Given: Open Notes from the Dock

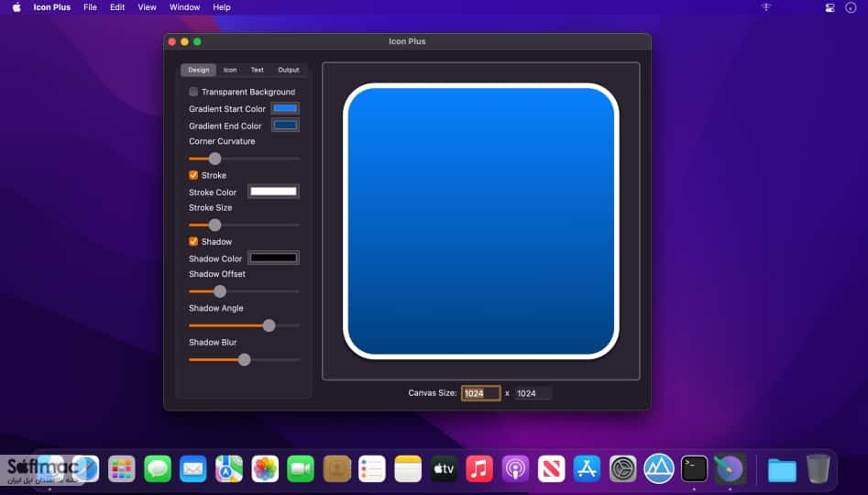Looking at the screenshot, I should pyautogui.click(x=408, y=469).
